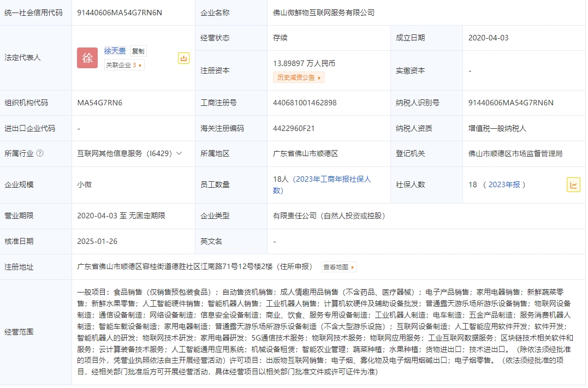The width and height of the screenshot is (588, 388).
Task: Select the 统一社会信用代码 value 91440606MA54G7RN6N
Action: [x=120, y=13]
